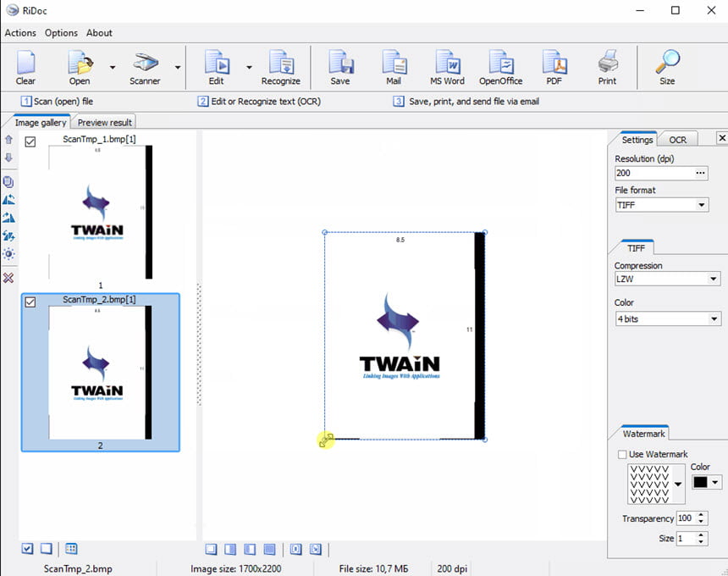Image resolution: width=728 pixels, height=576 pixels.
Task: Rotate image clockwise from sidebar
Action: [8, 218]
